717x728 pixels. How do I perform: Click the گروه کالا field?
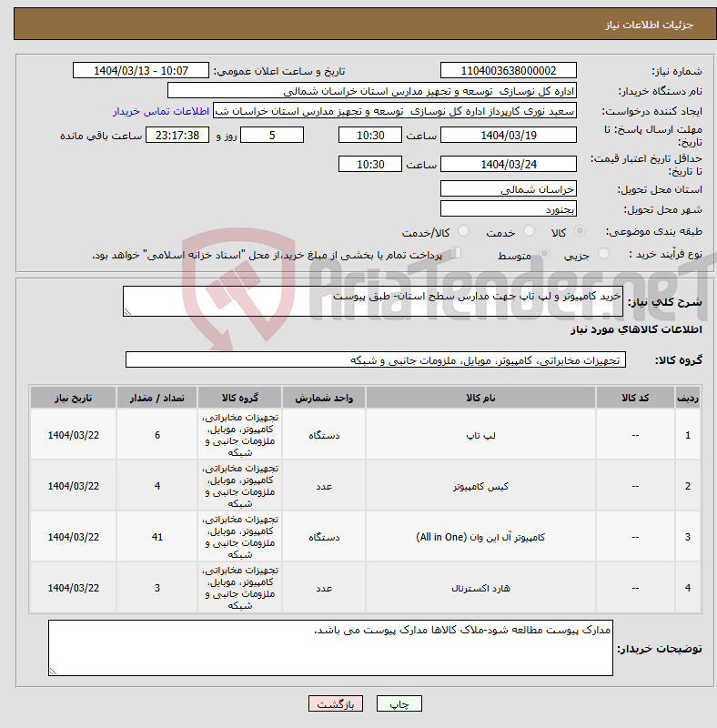[376, 359]
